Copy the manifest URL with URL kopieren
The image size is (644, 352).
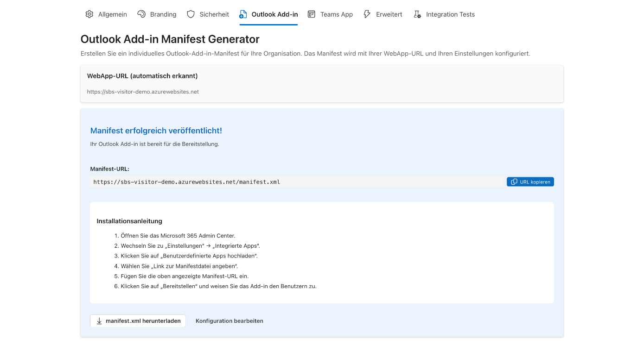[x=530, y=182]
